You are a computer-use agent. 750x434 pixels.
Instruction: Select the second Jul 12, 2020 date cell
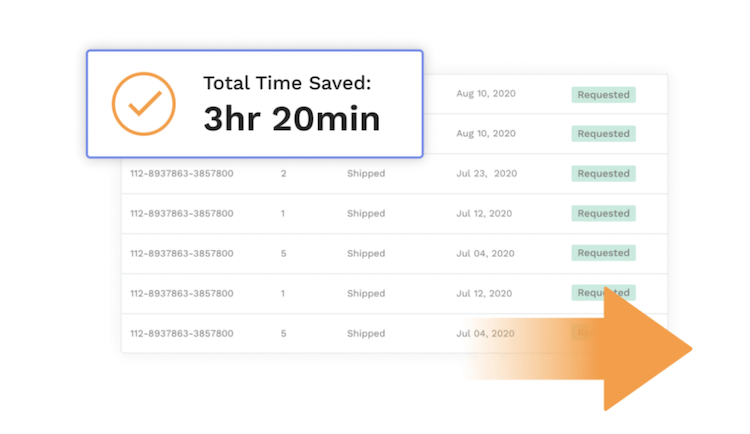tap(484, 293)
